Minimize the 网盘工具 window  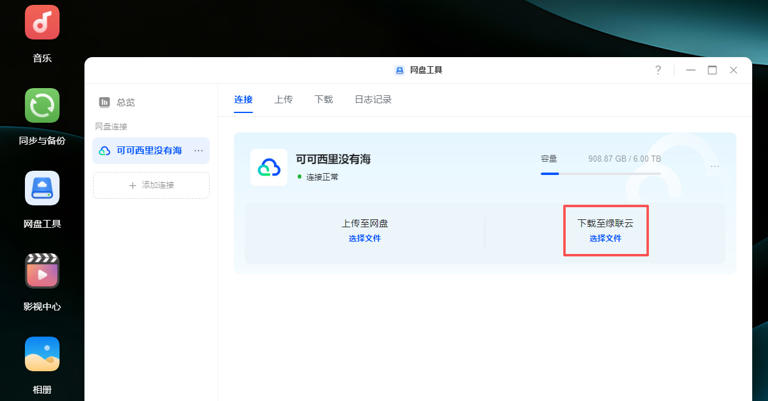[x=691, y=70]
